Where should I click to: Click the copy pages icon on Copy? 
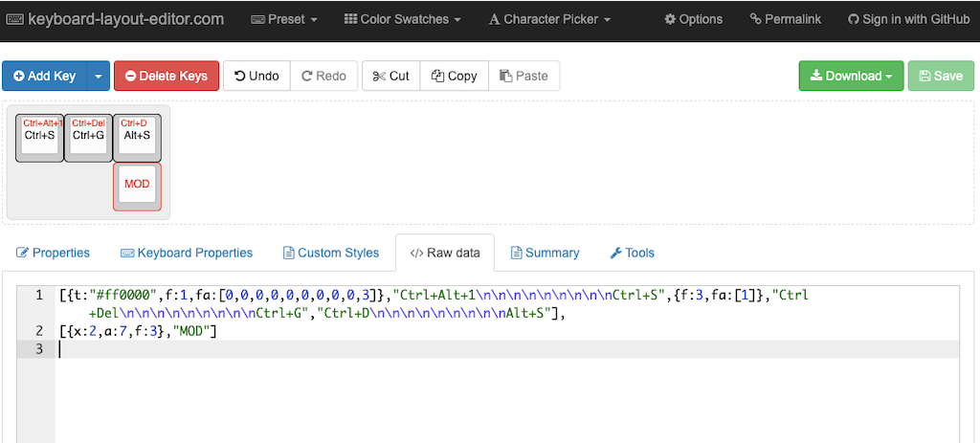pyautogui.click(x=437, y=77)
